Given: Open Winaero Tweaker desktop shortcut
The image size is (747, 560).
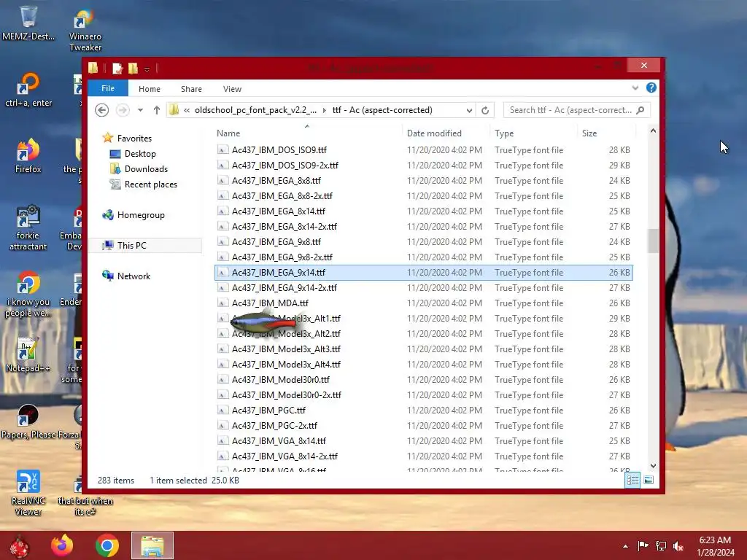Looking at the screenshot, I should coord(85,30).
